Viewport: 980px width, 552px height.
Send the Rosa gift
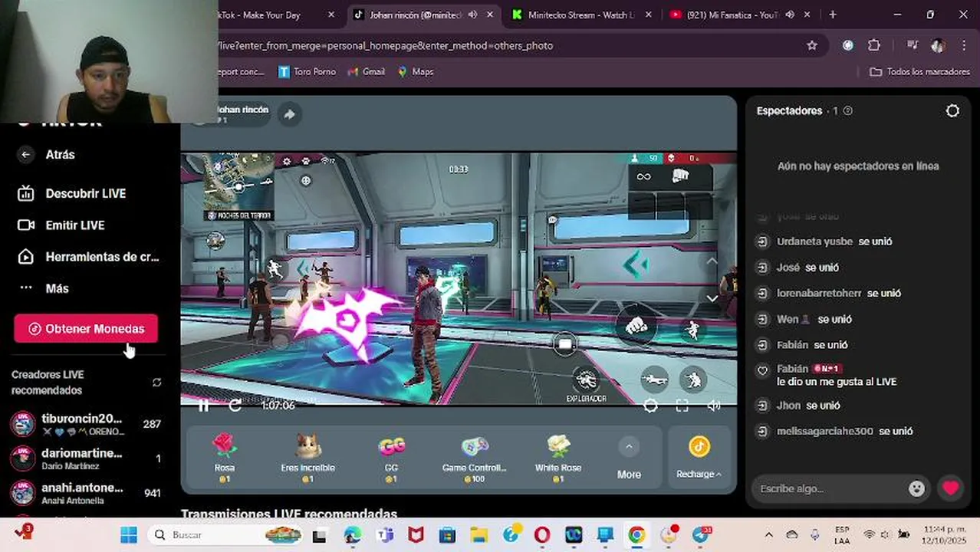click(224, 458)
